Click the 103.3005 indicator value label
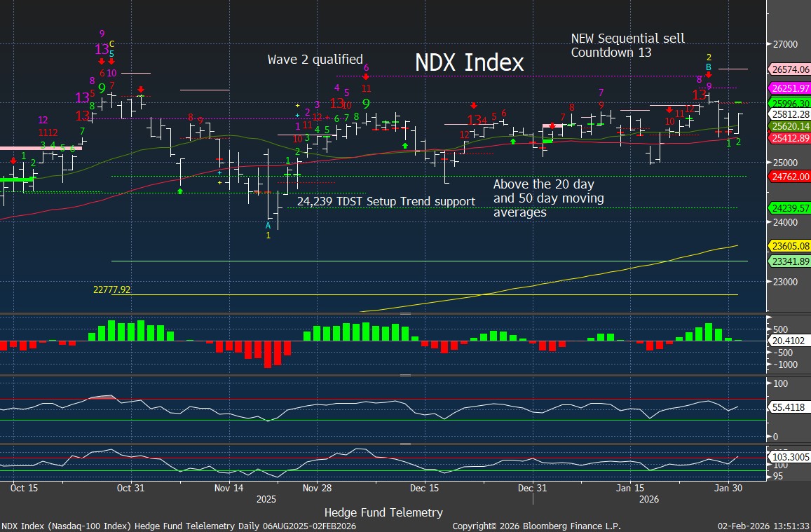Screen dimensions: 811x532 [x=791, y=456]
